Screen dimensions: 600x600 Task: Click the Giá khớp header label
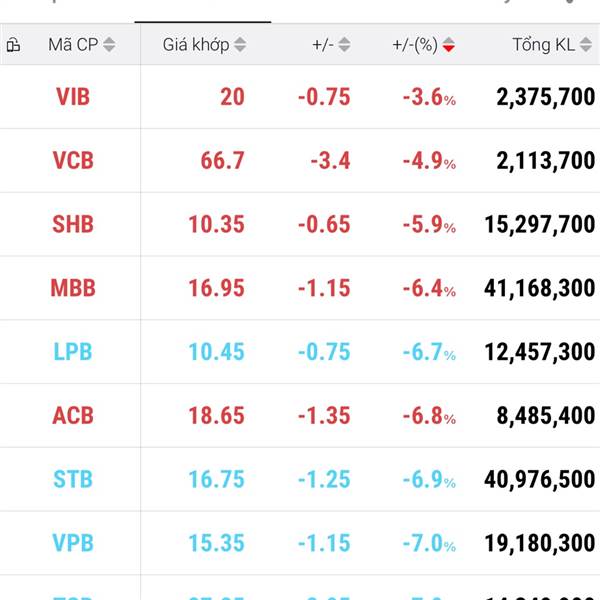[x=196, y=45]
